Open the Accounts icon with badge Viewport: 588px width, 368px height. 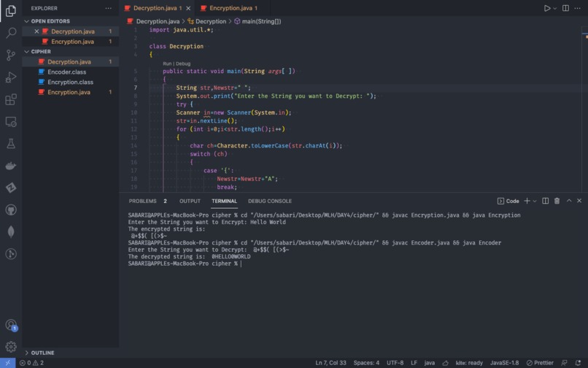click(11, 325)
